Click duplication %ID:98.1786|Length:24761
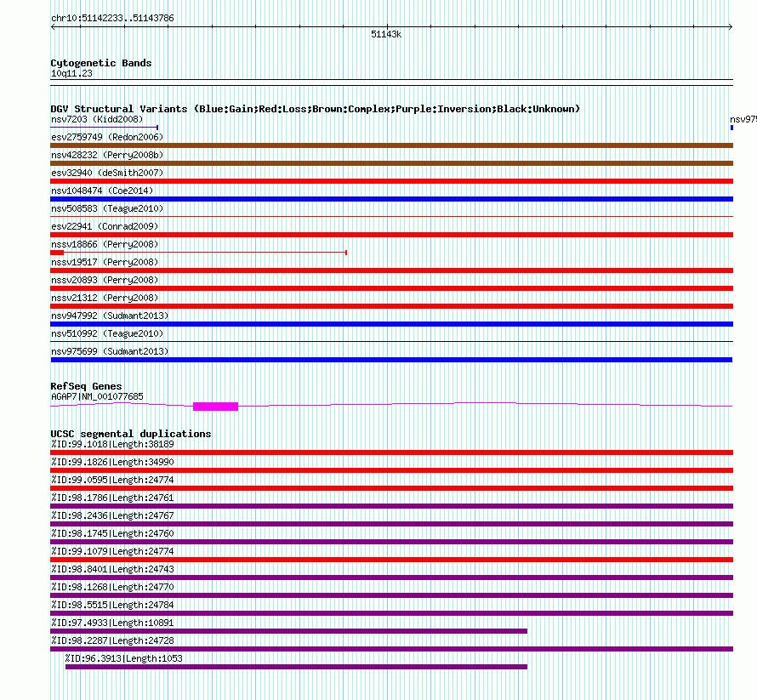This screenshot has height=700, width=757. coord(112,498)
